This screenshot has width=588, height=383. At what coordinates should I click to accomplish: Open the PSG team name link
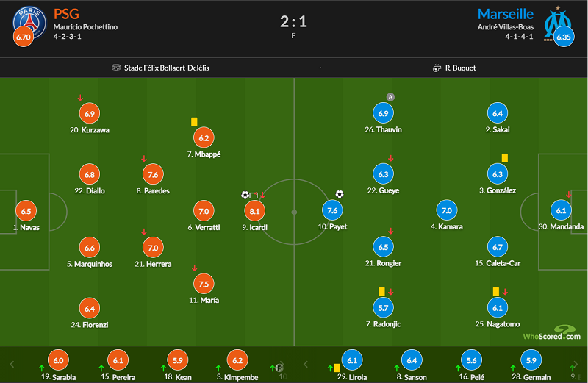coord(66,14)
